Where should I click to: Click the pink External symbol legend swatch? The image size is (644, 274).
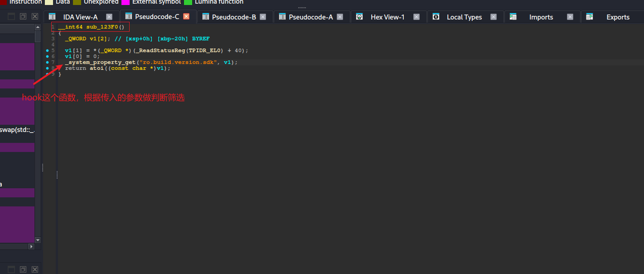pyautogui.click(x=126, y=2)
